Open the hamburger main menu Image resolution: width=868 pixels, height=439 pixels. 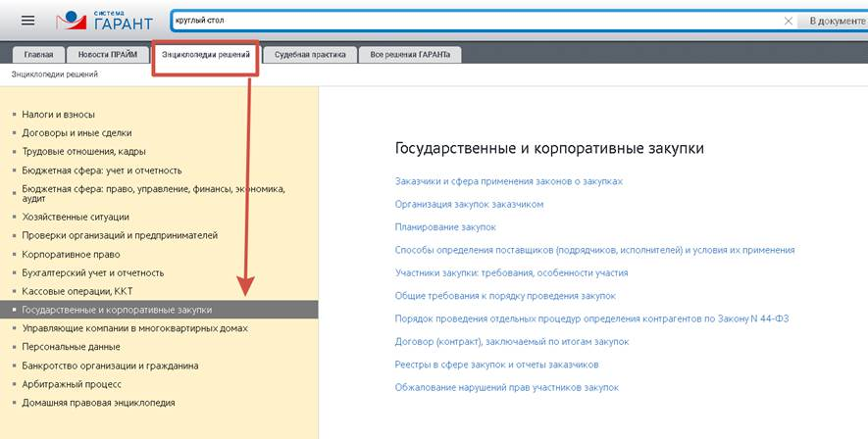click(27, 20)
